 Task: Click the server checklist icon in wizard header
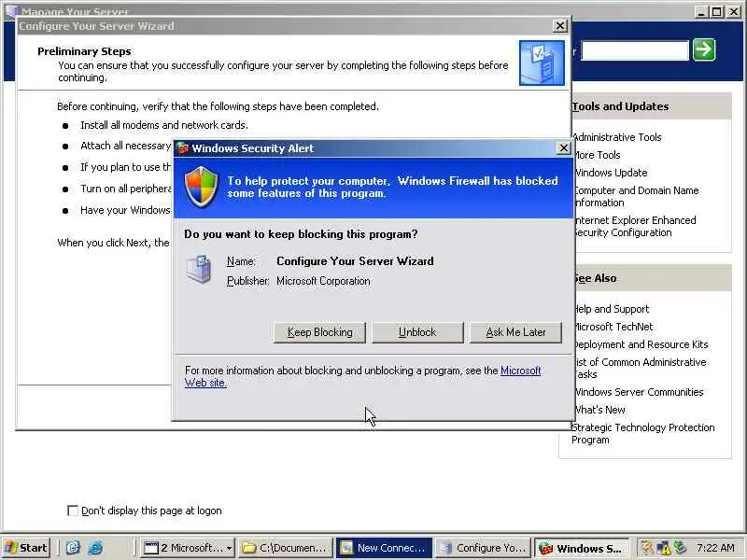(x=542, y=63)
